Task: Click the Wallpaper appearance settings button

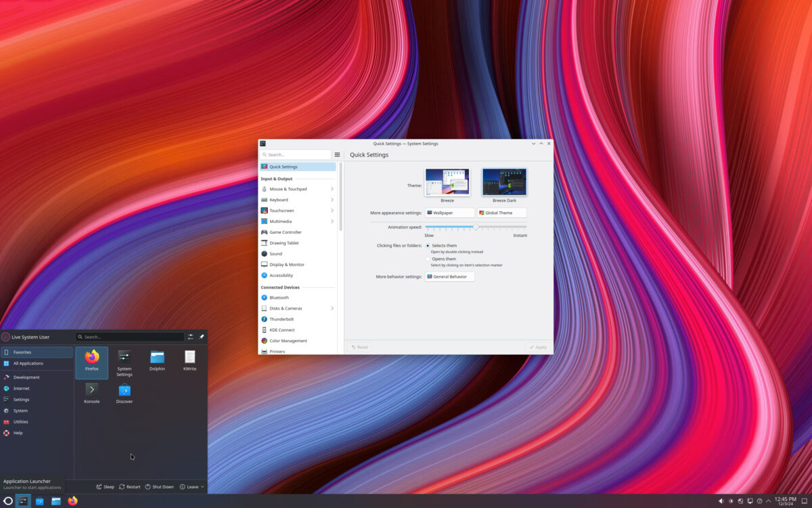Action: 449,212
